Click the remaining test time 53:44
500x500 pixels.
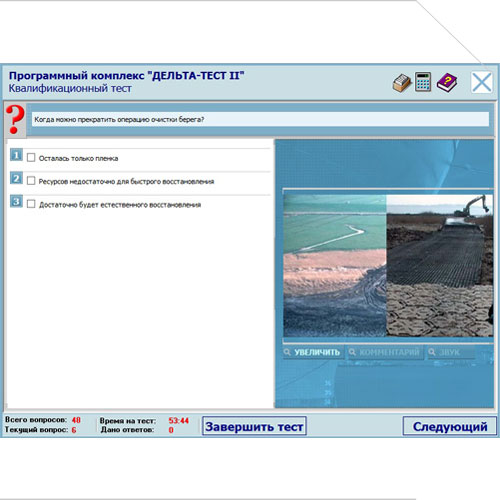coord(179,421)
